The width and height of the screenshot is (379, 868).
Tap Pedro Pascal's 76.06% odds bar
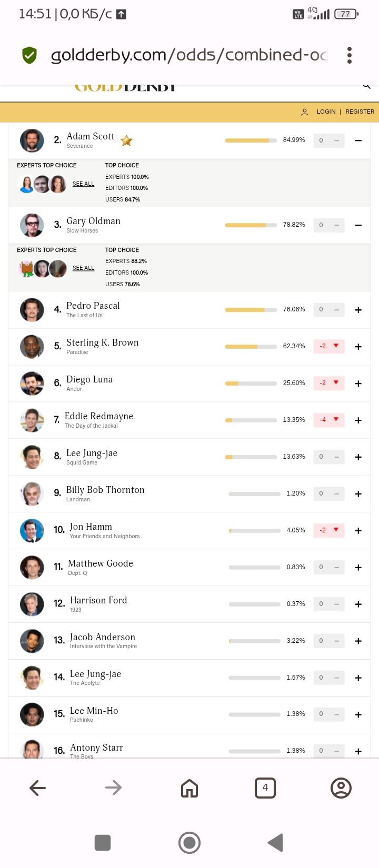click(251, 310)
